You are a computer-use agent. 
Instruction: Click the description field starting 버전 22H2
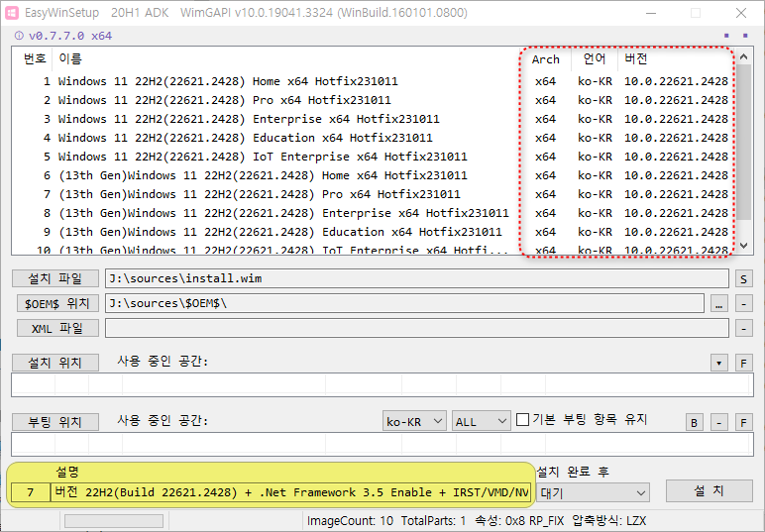pos(290,492)
